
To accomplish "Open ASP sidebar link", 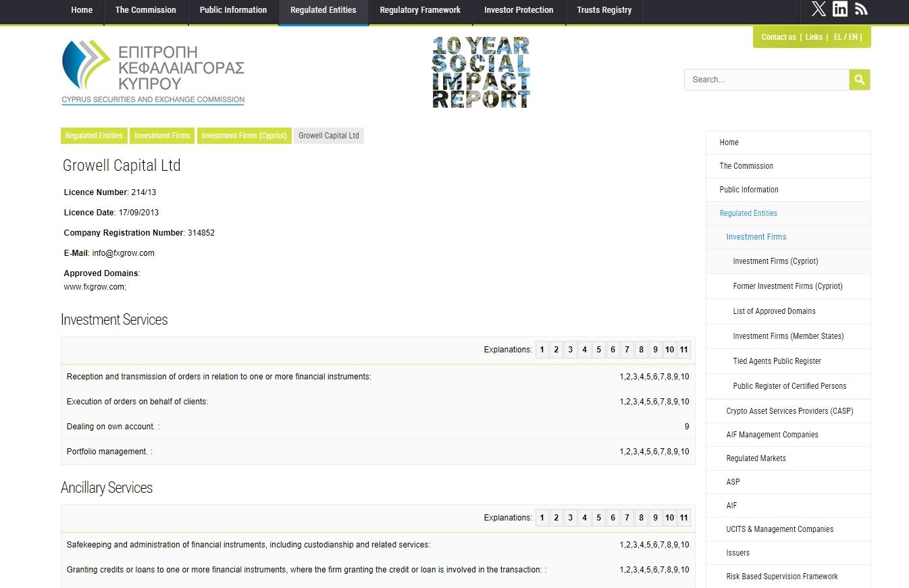I will pos(788,482).
